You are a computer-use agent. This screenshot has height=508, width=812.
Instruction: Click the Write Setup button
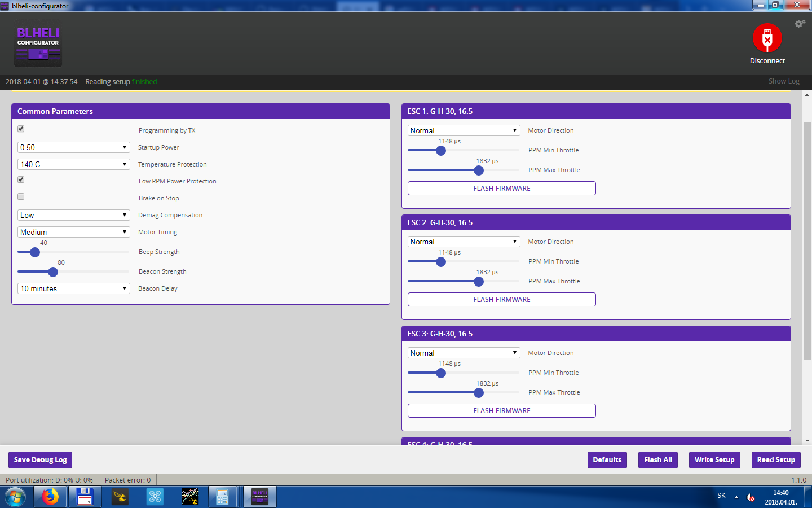point(714,460)
